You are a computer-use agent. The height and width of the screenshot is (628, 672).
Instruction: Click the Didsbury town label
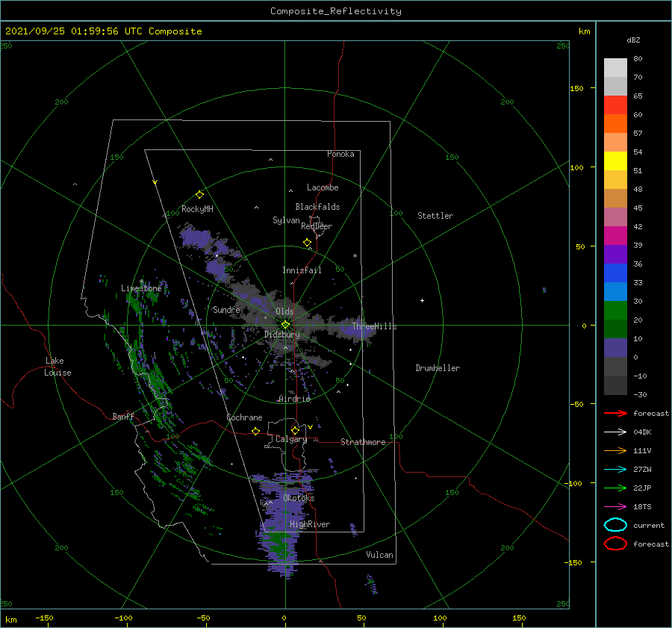pyautogui.click(x=282, y=335)
